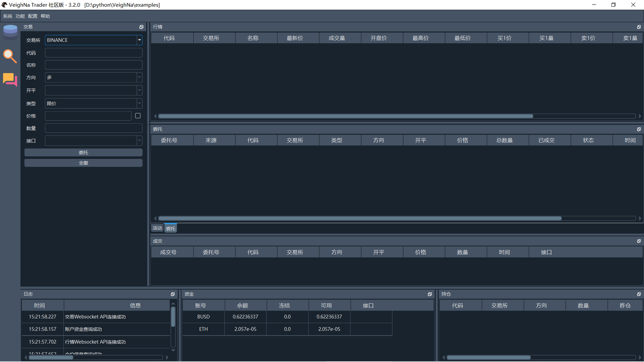
Task: Select the ETH account cell
Action: (x=203, y=329)
